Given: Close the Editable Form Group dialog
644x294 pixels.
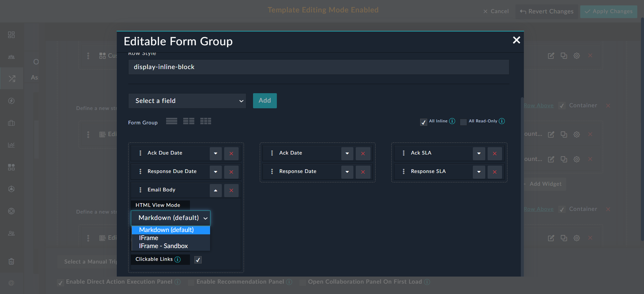Looking at the screenshot, I should coord(516,40).
